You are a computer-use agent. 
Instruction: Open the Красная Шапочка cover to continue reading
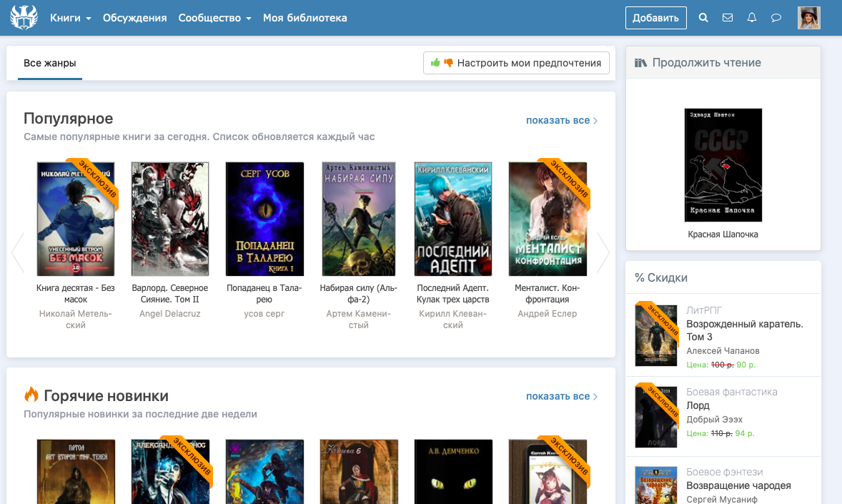pos(723,165)
